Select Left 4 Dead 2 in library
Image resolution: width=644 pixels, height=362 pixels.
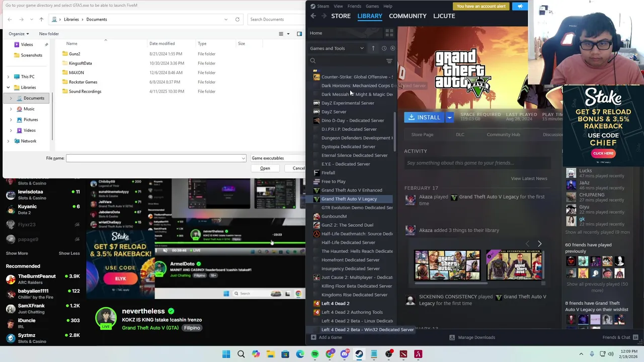335,304
